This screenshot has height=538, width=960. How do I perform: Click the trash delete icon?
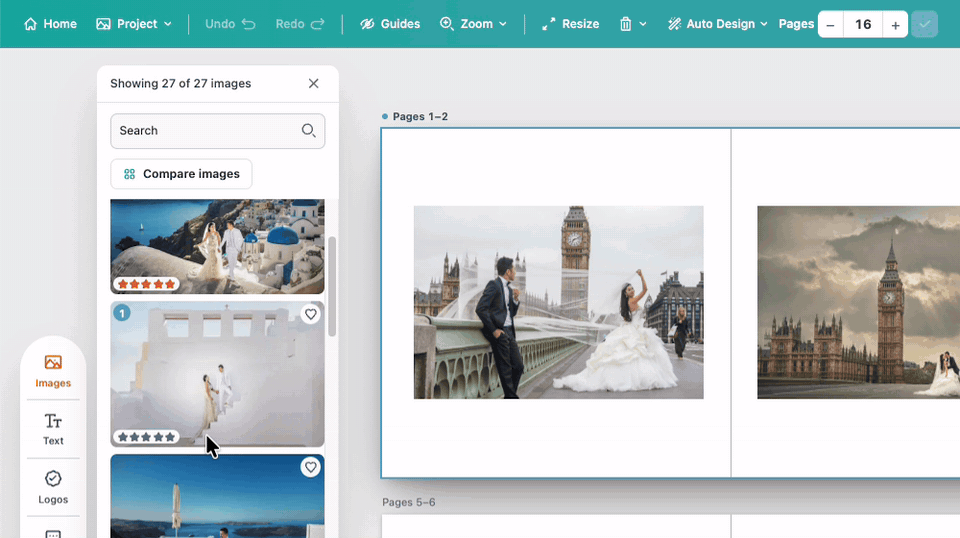pos(625,24)
